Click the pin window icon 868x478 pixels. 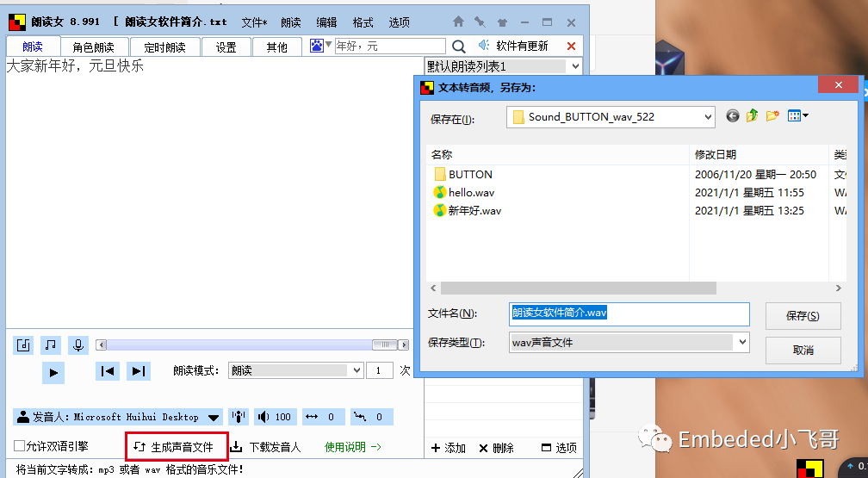[480, 22]
